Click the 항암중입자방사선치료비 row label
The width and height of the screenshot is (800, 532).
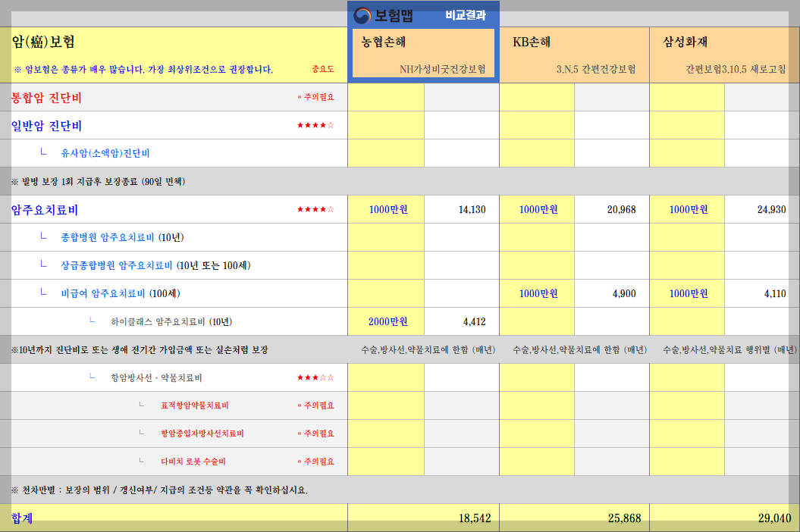tap(202, 433)
